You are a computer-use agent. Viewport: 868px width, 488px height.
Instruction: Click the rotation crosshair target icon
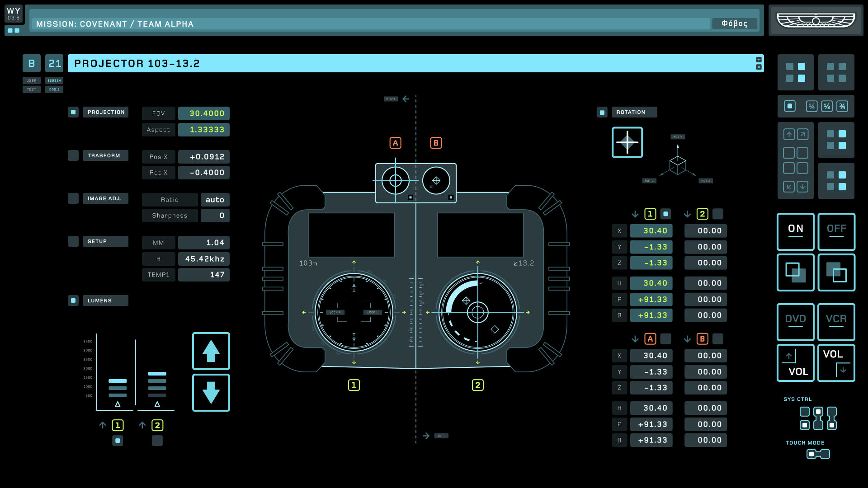(x=627, y=142)
